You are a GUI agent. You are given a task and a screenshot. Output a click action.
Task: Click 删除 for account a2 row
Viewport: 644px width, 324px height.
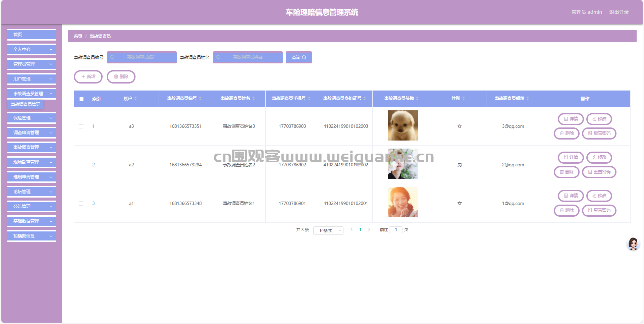(x=567, y=172)
